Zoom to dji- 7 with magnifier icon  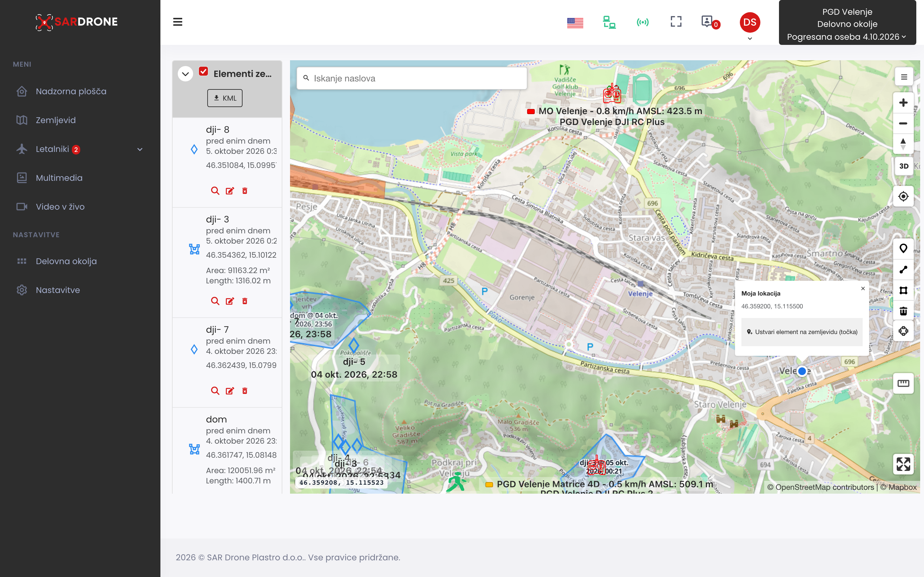(x=215, y=390)
